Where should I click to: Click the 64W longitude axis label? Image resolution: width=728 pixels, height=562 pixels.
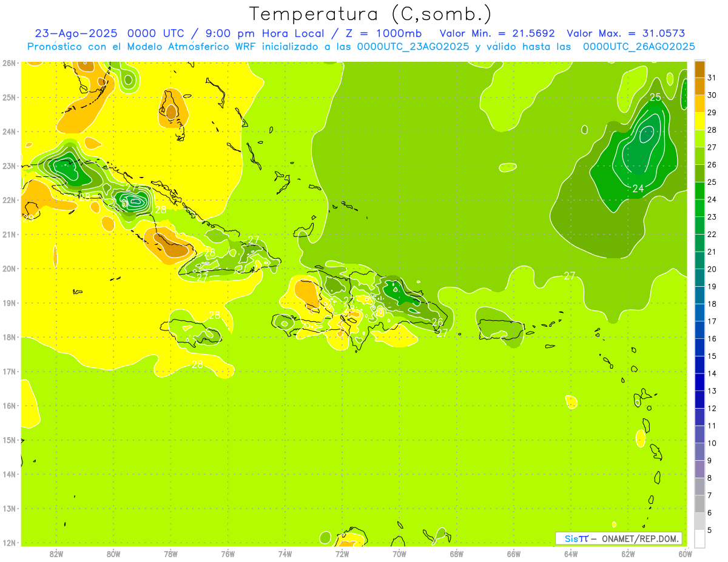click(x=571, y=553)
